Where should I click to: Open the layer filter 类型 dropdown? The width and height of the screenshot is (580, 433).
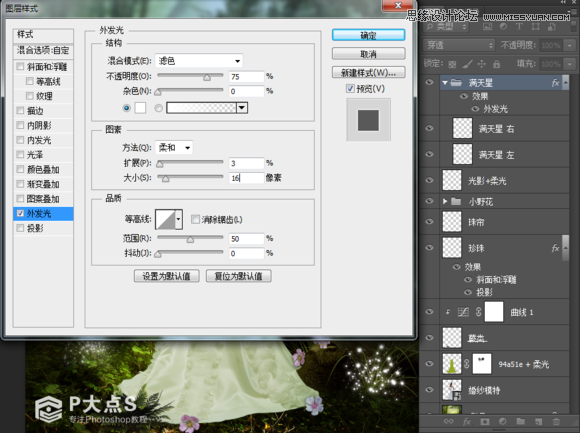coord(445,27)
